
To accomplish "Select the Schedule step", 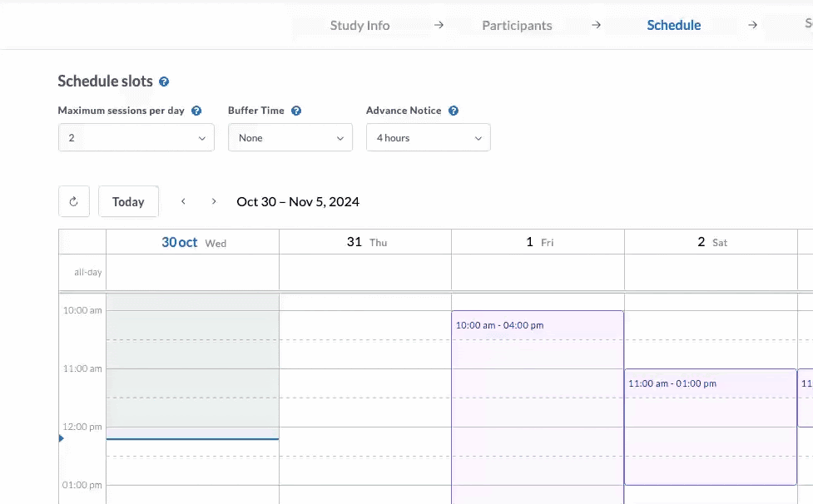I will pyautogui.click(x=673, y=25).
